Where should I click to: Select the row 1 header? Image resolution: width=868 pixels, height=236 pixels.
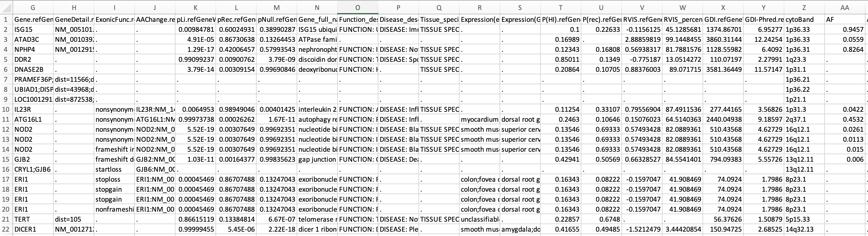6,20
